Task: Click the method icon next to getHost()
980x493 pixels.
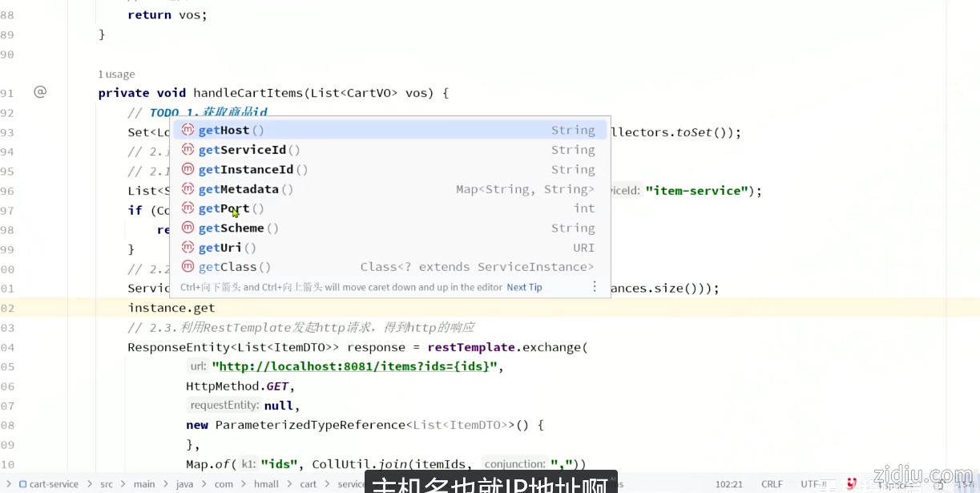Action: (188, 130)
